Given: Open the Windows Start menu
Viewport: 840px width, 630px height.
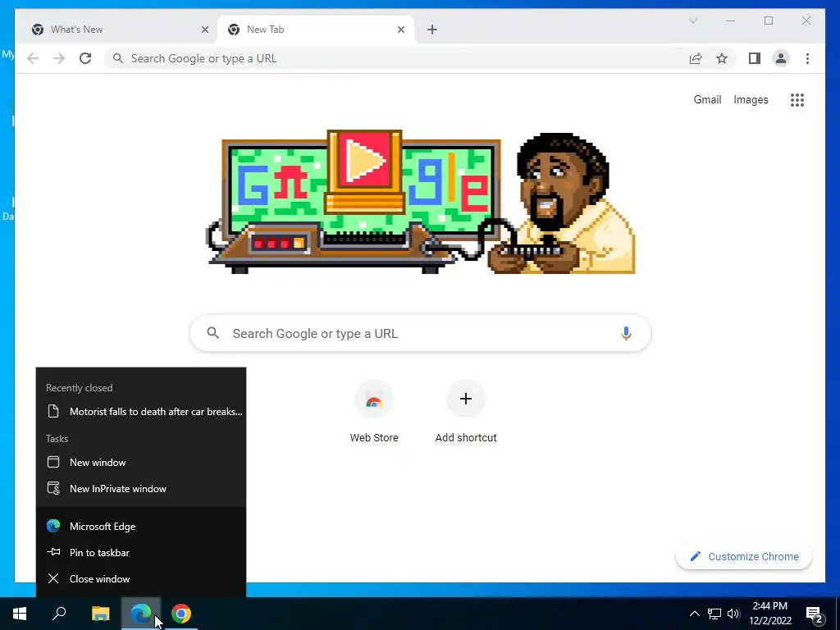Looking at the screenshot, I should [20, 614].
